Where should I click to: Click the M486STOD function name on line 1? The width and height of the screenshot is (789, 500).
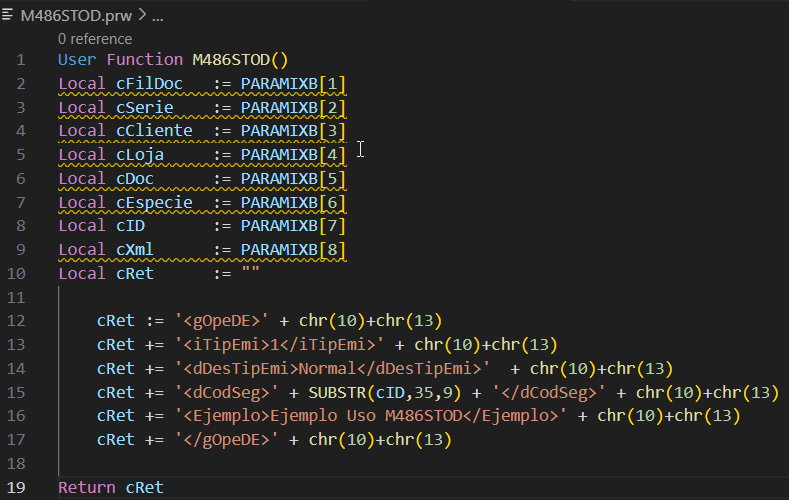click(x=231, y=60)
